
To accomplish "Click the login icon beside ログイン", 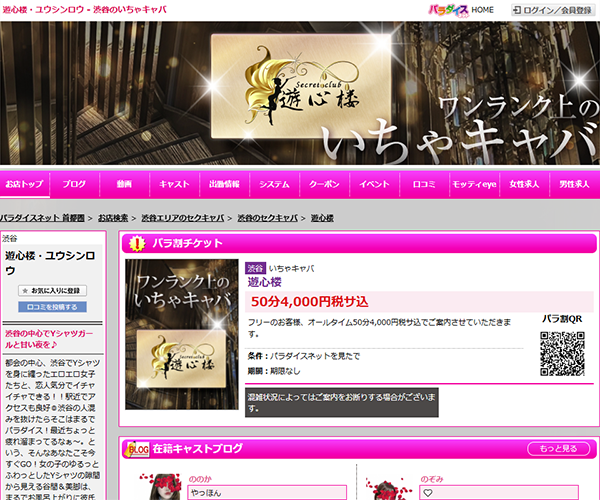I will coord(517,10).
